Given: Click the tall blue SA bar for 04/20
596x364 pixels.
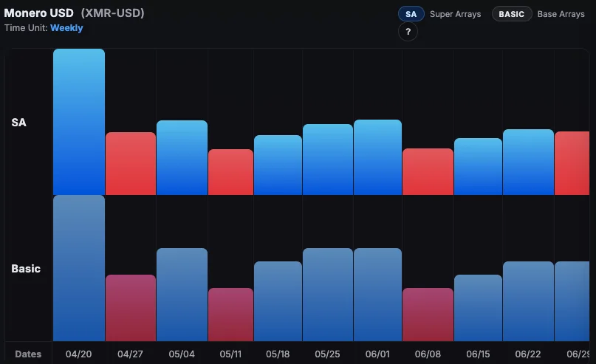Looking at the screenshot, I should pyautogui.click(x=79, y=122).
